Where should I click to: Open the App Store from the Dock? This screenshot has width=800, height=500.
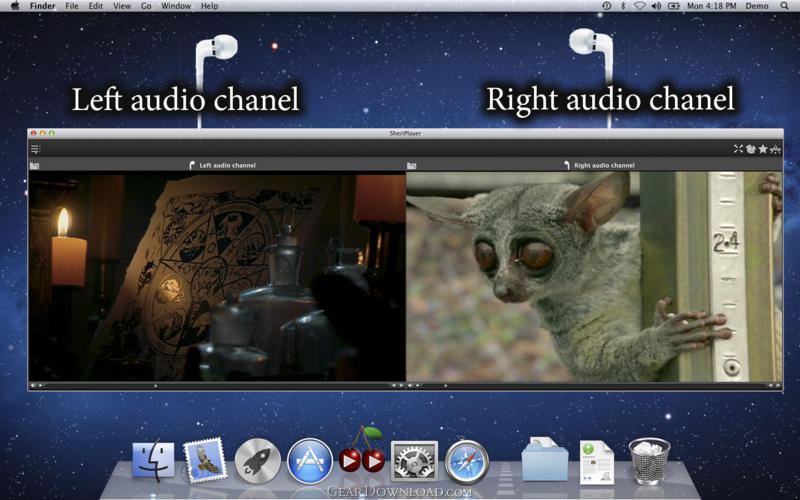coord(310,461)
